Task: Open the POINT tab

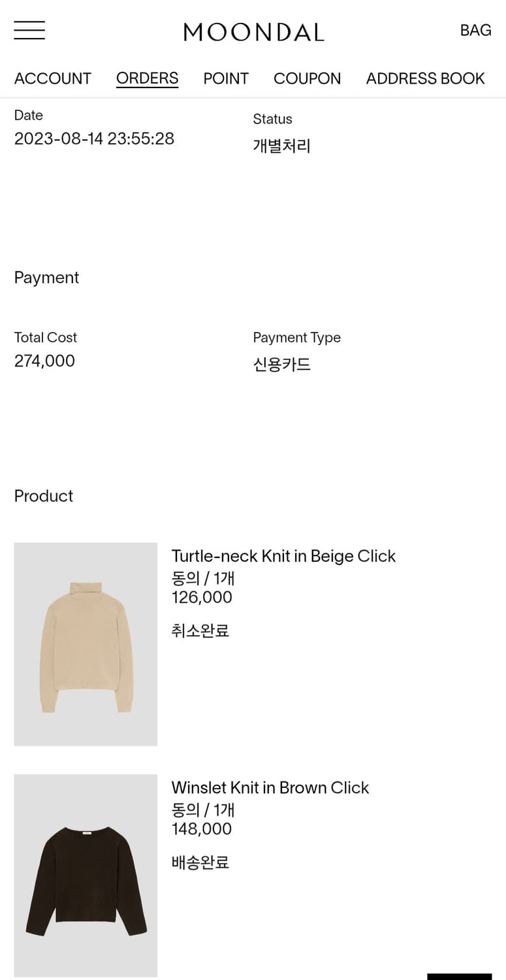Action: click(226, 78)
